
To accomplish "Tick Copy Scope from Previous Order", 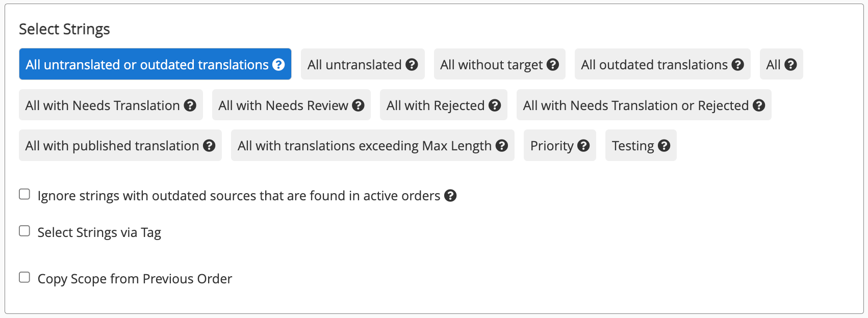I will tap(24, 277).
